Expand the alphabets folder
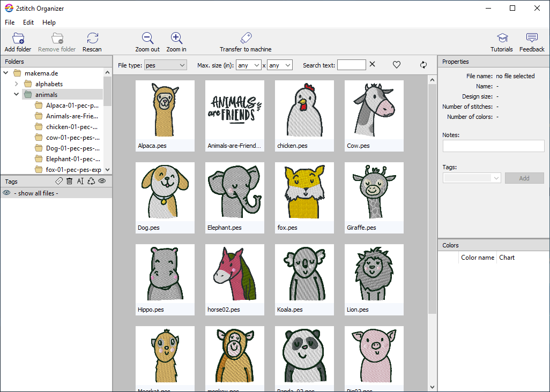The image size is (550, 392). tap(17, 84)
